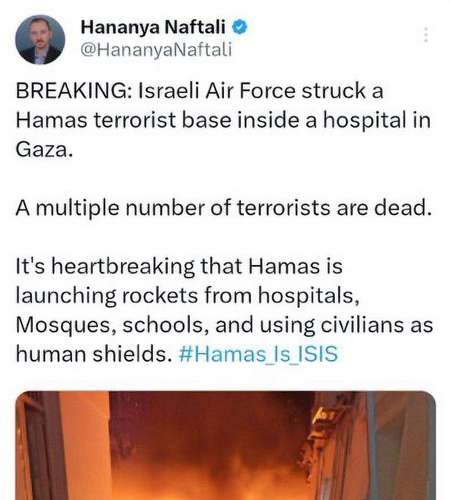Click 'A multiple number of terrorists are dead.'

click(224, 208)
